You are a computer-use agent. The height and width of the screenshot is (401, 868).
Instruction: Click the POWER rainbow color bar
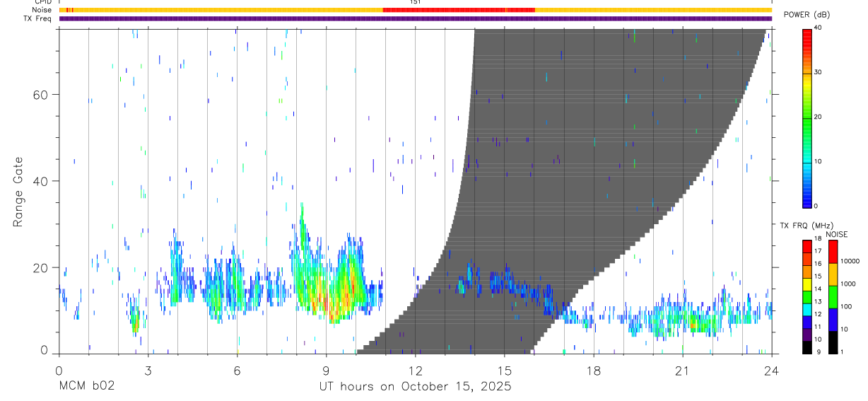pyautogui.click(x=807, y=117)
